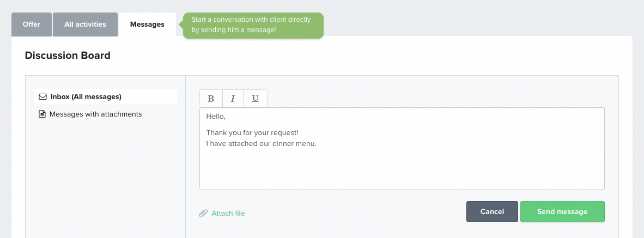644x238 pixels.
Task: Click the Discussion Board heading
Action: pos(68,56)
